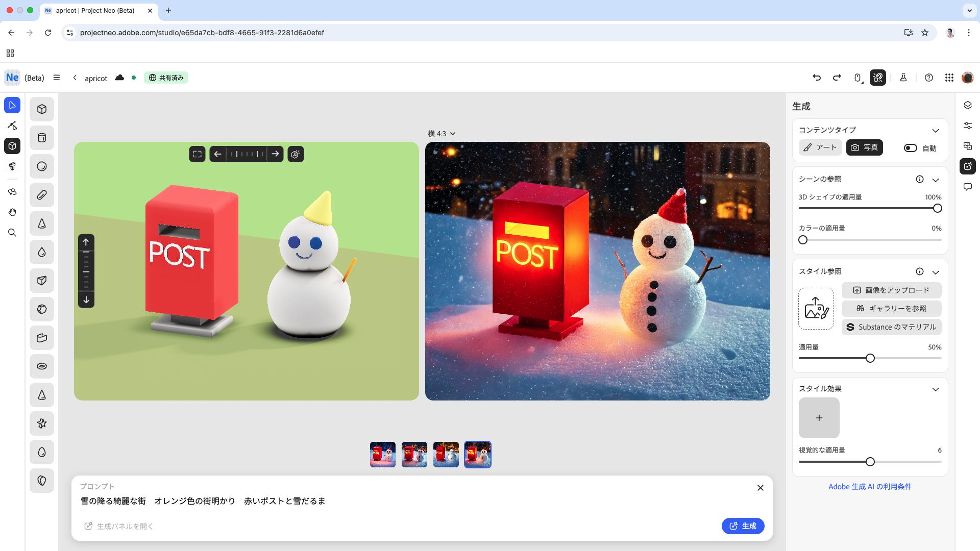The width and height of the screenshot is (980, 551).
Task: Select the 写真 content type
Action: coord(864,147)
